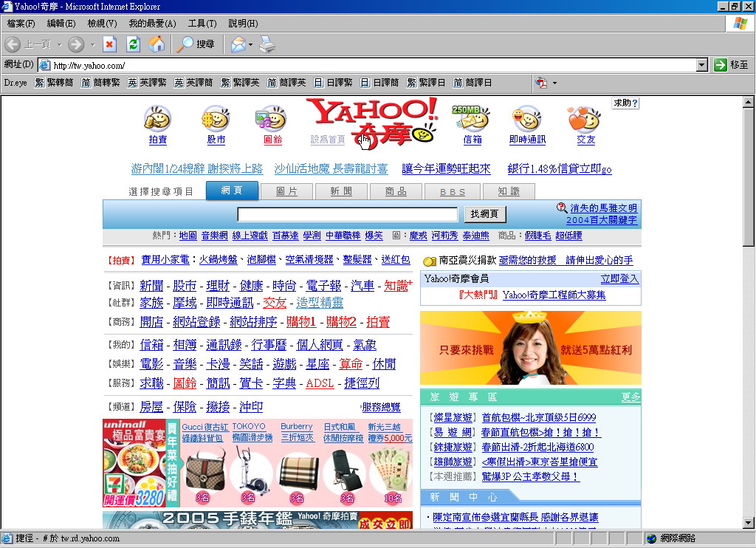The image size is (756, 548).
Task: Open the 工具 (Tools) menu
Action: [202, 24]
